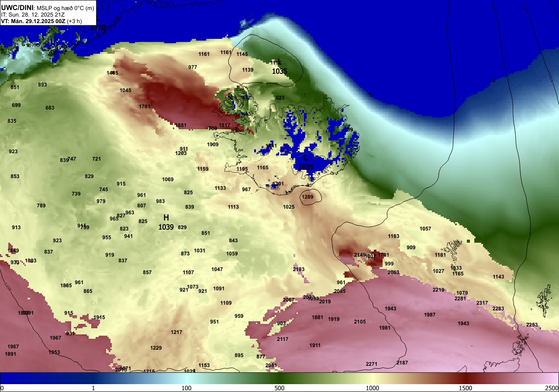Click the height value 1145

(242, 54)
